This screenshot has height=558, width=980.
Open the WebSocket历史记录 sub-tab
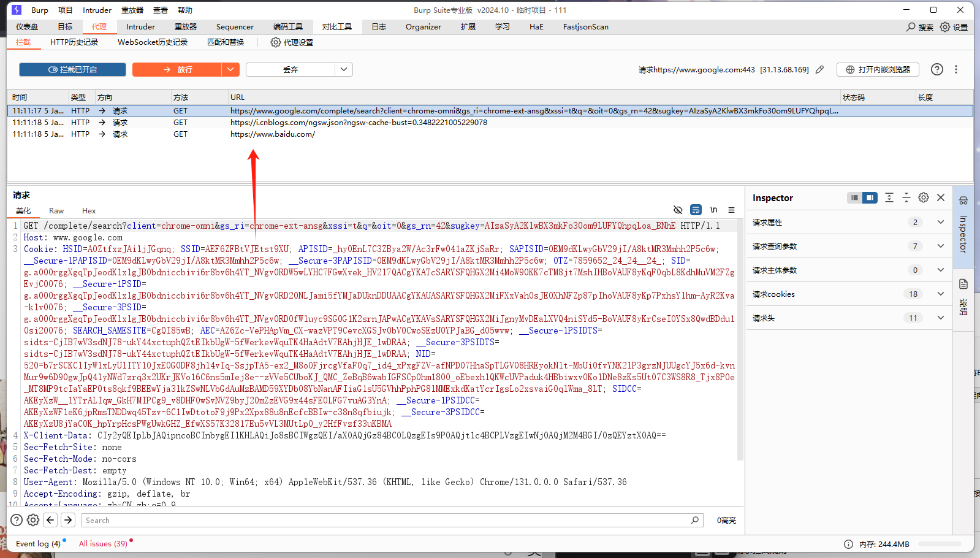pyautogui.click(x=153, y=42)
